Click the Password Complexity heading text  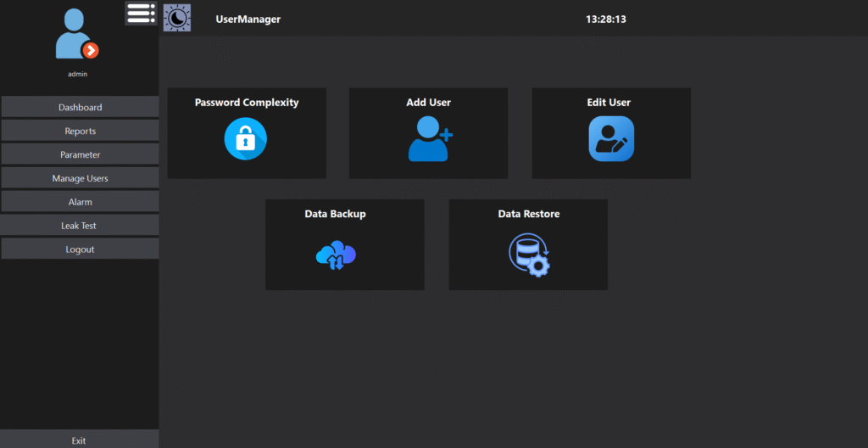point(247,103)
